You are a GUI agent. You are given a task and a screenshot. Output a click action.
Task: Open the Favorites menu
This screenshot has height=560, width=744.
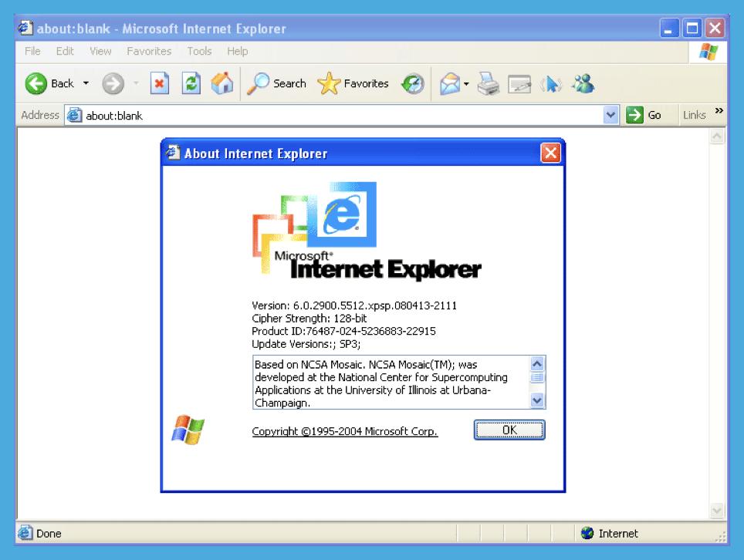coord(149,51)
